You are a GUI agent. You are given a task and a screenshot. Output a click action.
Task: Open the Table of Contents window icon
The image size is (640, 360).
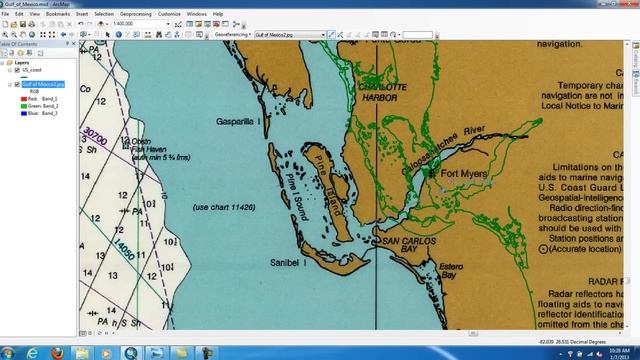click(x=190, y=24)
